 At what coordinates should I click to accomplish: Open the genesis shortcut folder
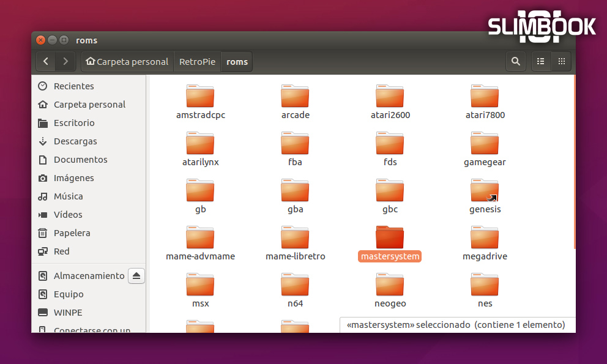tap(485, 192)
